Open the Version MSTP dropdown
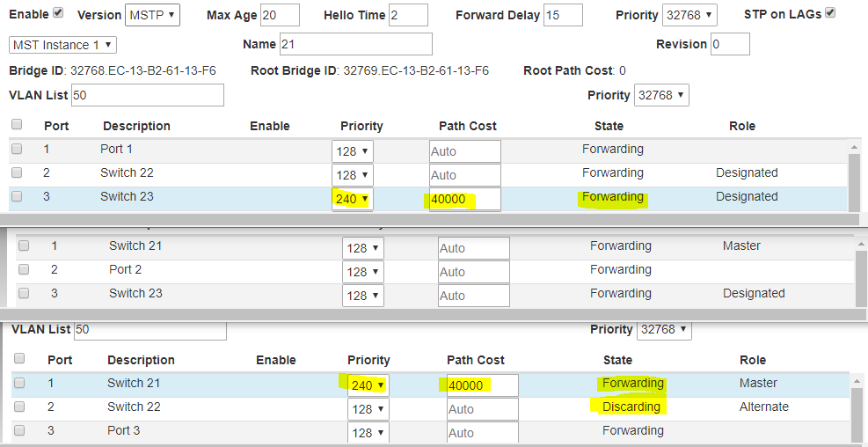Screen dimensions: 868x447 (x=152, y=15)
